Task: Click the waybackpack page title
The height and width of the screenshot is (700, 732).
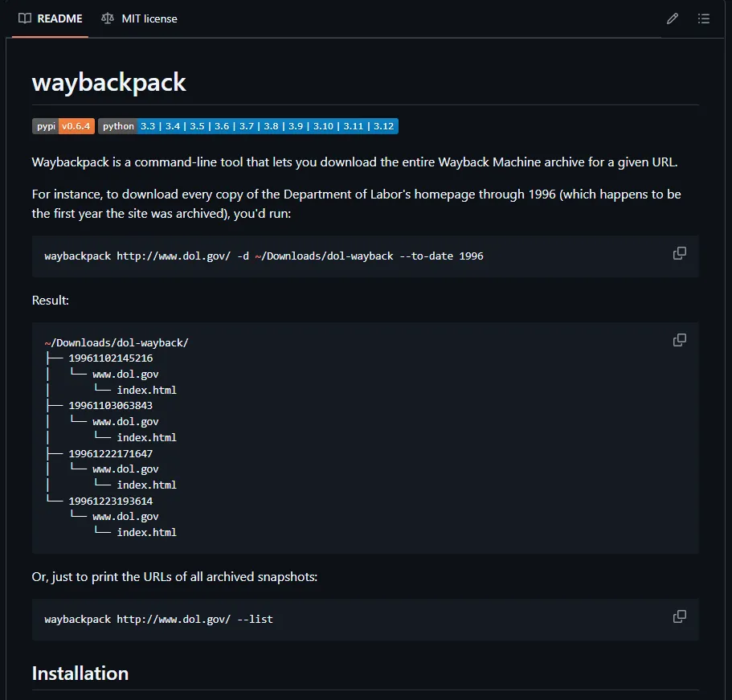Action: point(108,82)
